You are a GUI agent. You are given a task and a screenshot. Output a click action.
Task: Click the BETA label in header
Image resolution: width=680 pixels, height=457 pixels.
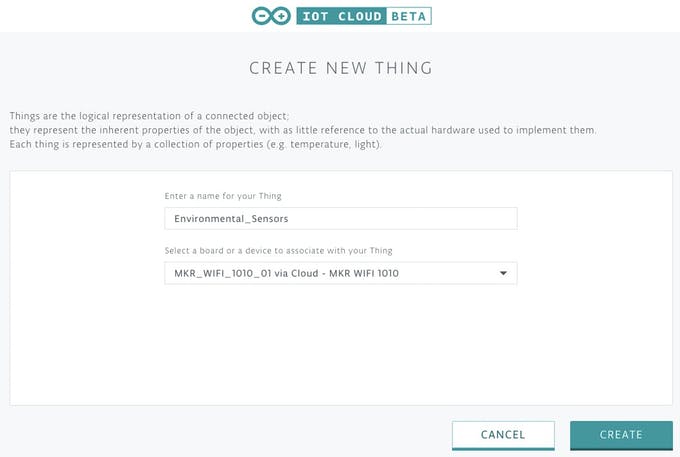click(409, 16)
